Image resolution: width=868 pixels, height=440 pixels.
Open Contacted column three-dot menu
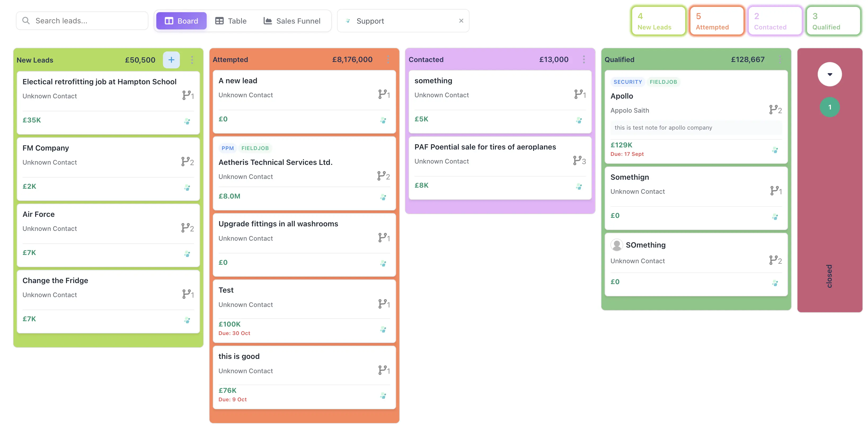click(x=584, y=60)
